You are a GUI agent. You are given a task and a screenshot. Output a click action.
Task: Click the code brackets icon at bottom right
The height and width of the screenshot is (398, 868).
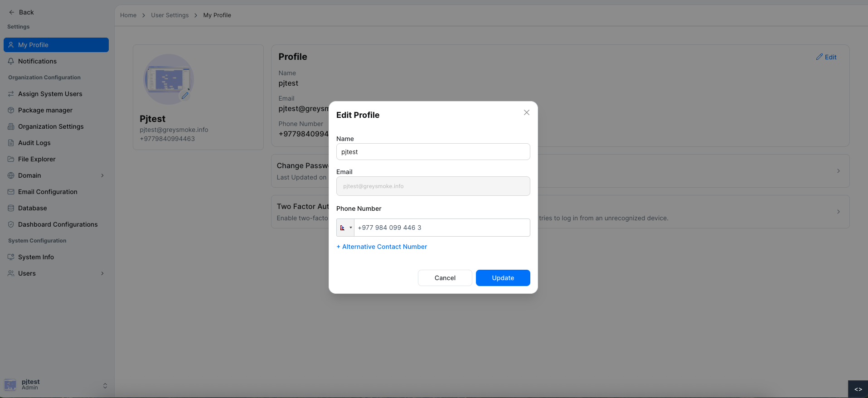[858, 389]
